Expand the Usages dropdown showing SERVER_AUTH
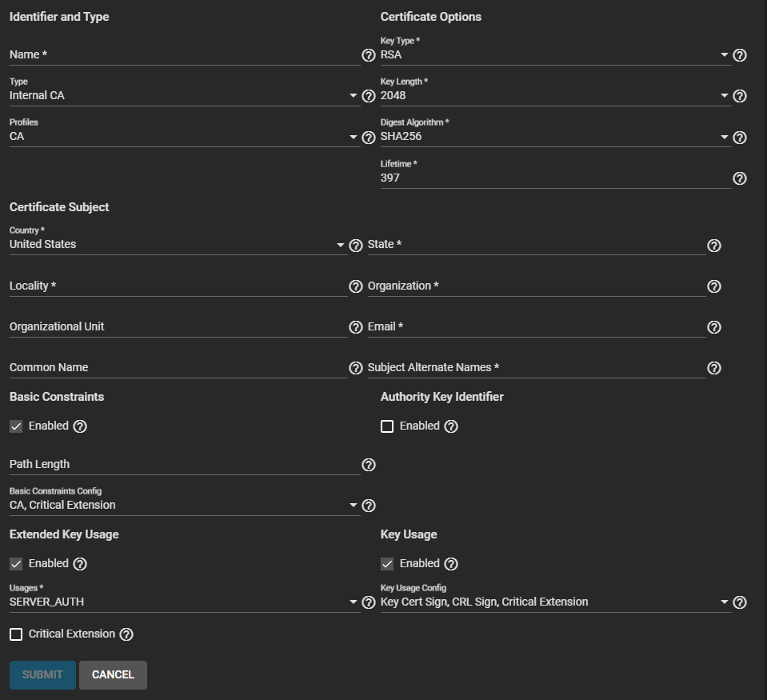Viewport: 767px width, 700px height. click(180, 602)
